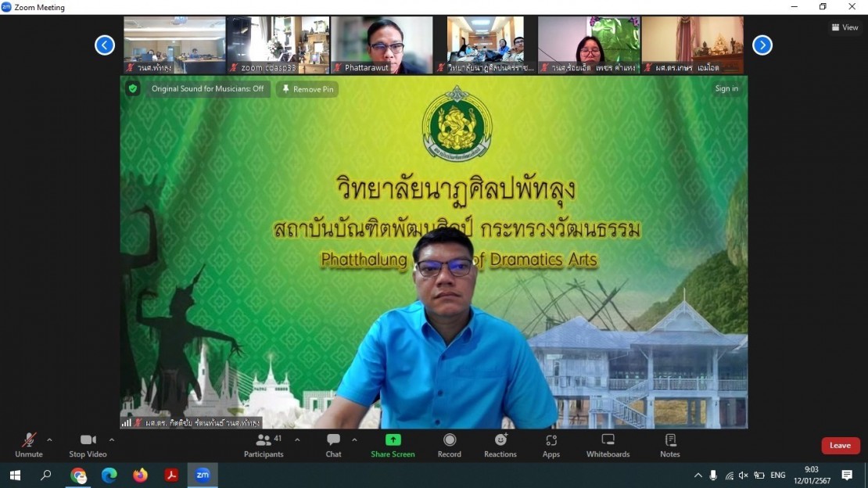Open Microsoft Edge from taskbar
Image resolution: width=868 pixels, height=488 pixels.
point(109,475)
